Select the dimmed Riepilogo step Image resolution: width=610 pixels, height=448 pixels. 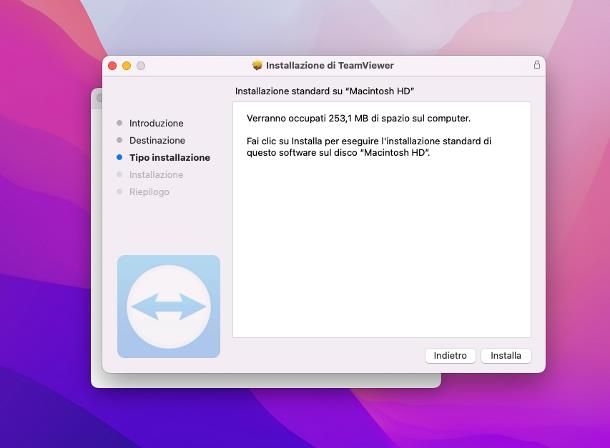click(149, 192)
